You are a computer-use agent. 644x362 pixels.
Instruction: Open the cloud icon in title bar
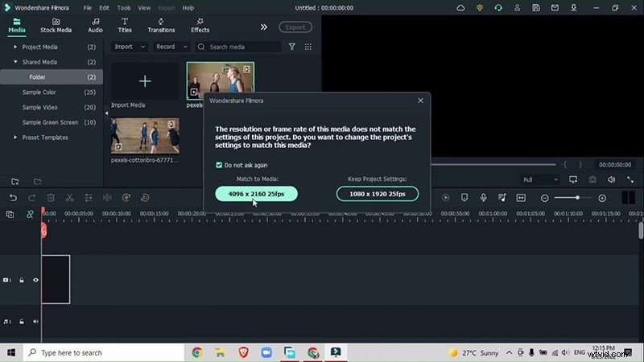pos(460,8)
